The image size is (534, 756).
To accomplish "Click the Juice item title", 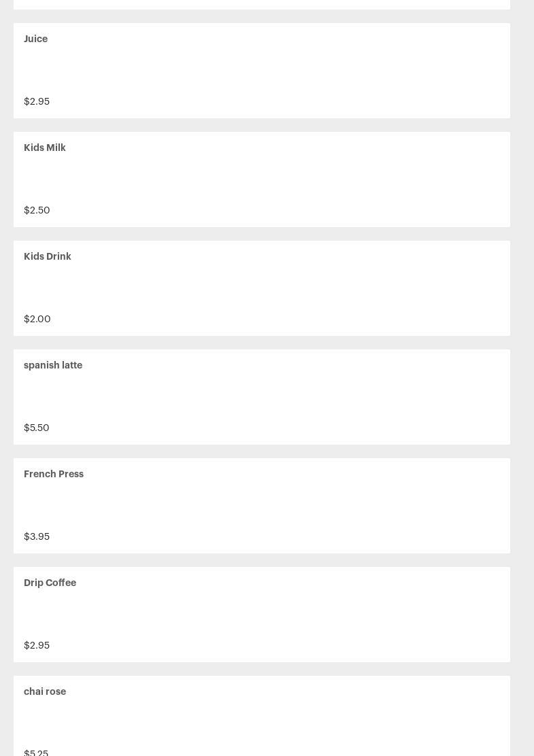I will pos(35,39).
